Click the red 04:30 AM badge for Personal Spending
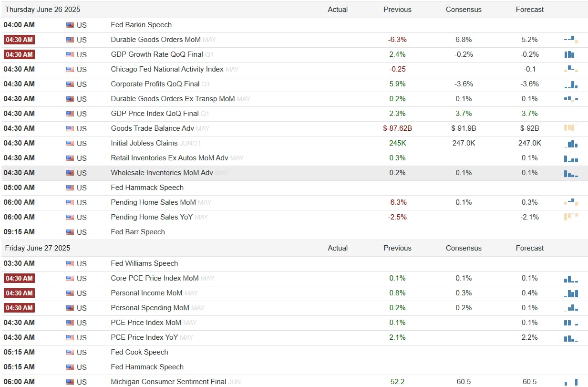 click(19, 308)
